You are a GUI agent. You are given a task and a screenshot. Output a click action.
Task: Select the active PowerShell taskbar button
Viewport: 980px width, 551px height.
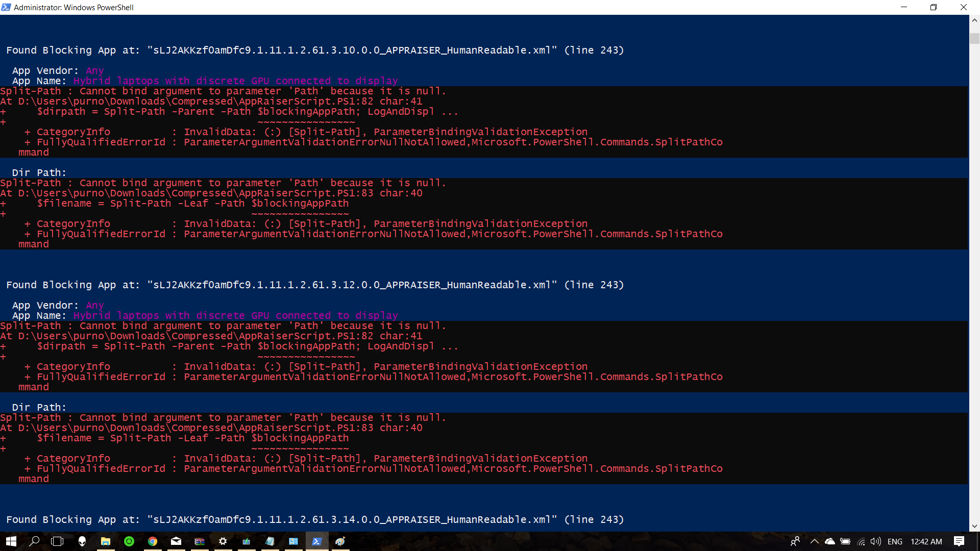(x=317, y=541)
